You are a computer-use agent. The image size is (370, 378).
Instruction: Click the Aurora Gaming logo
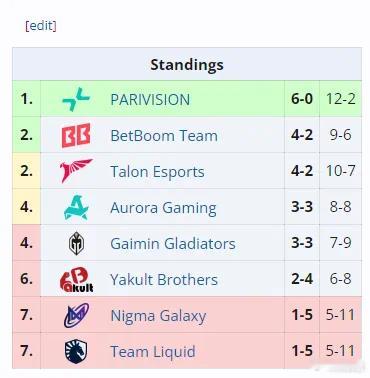pyautogui.click(x=76, y=207)
